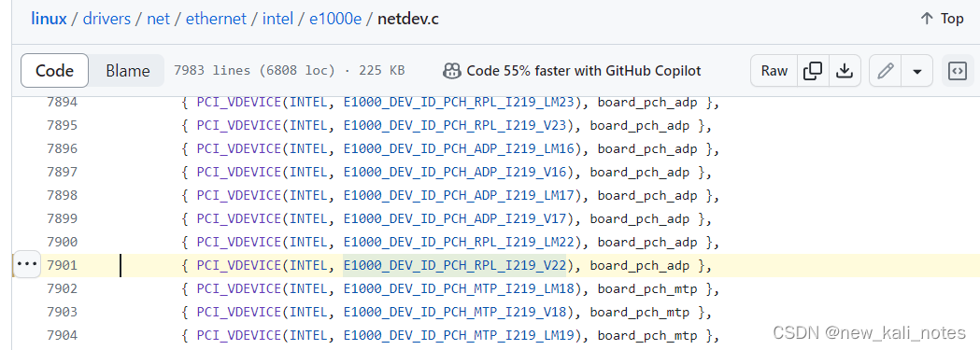Switch to Code view tab
Image resolution: width=980 pixels, height=350 pixels.
(54, 71)
